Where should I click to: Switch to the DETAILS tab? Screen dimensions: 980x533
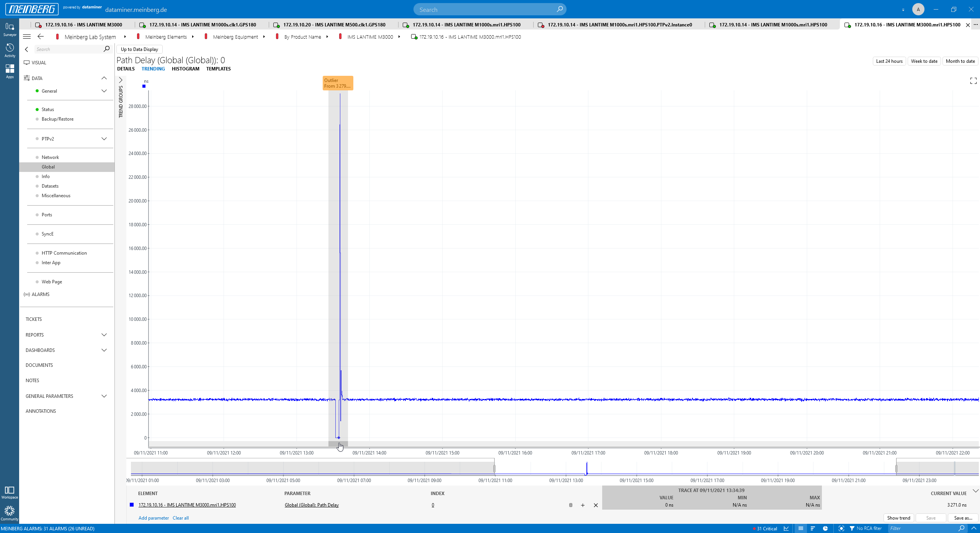126,69
